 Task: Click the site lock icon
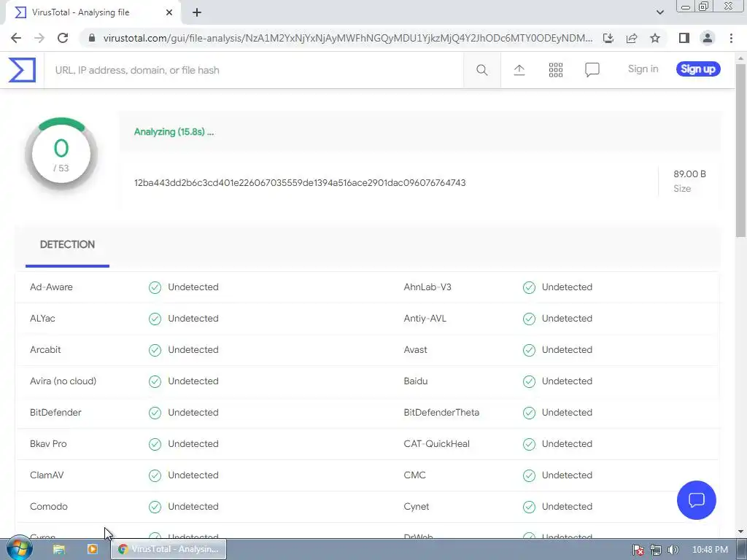pyautogui.click(x=92, y=38)
